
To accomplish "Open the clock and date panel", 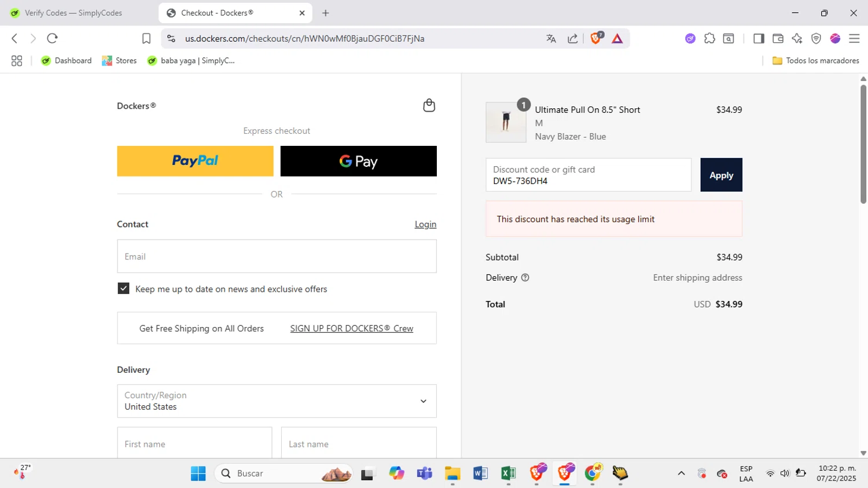I will click(837, 474).
